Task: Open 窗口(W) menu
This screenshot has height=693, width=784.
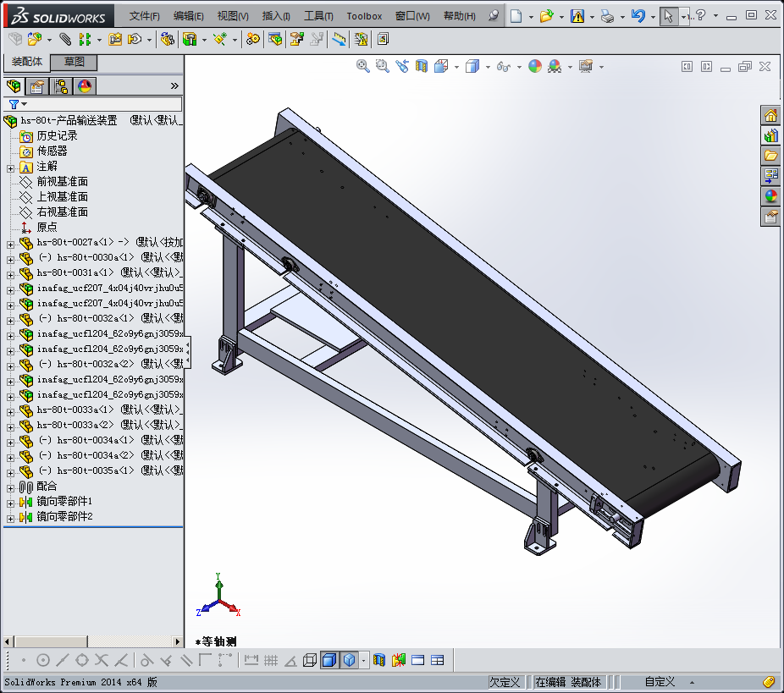Action: [412, 16]
